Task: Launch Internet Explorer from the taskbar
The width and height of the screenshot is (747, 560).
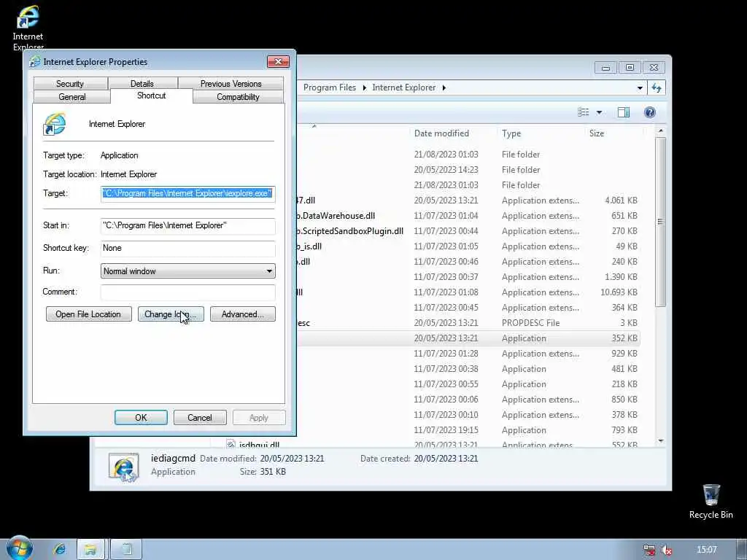Action: point(60,549)
